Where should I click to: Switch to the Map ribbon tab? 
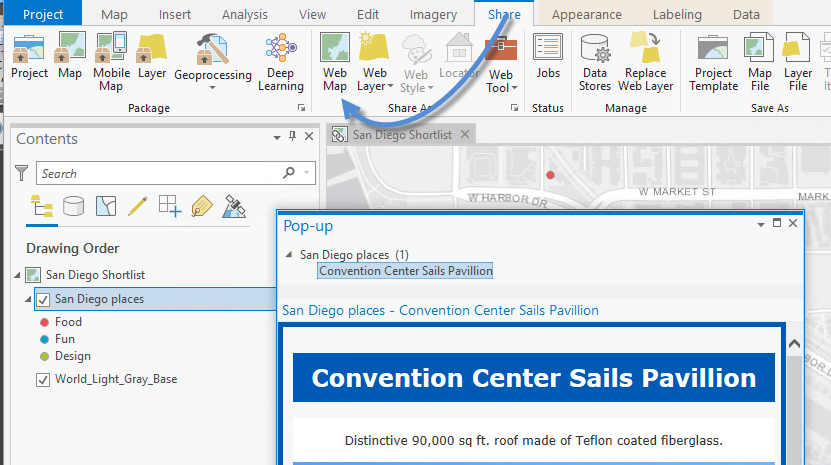pyautogui.click(x=114, y=14)
